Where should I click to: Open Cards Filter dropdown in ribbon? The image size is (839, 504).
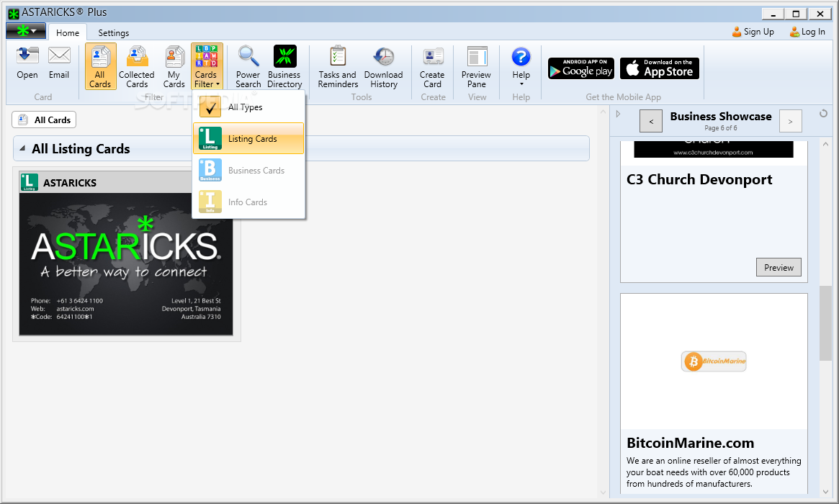pyautogui.click(x=207, y=66)
